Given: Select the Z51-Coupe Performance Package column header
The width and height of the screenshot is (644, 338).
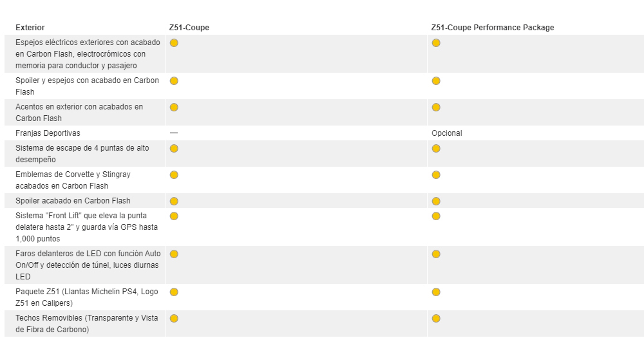Looking at the screenshot, I should tap(493, 28).
